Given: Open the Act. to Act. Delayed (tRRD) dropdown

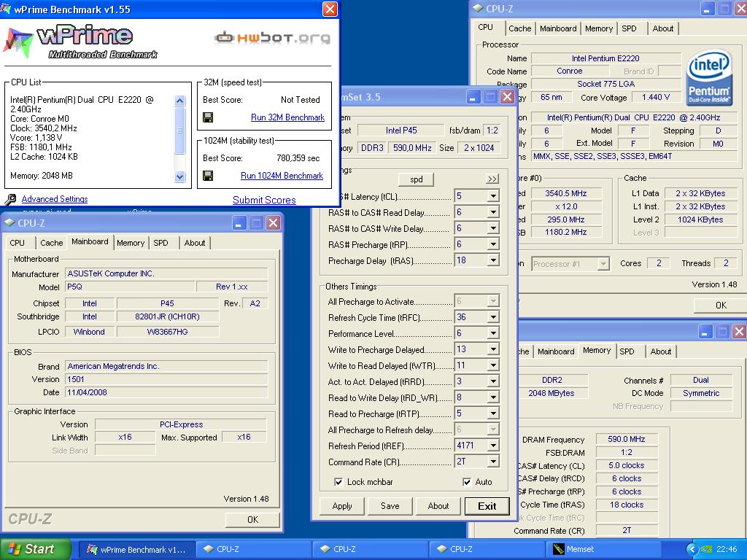Looking at the screenshot, I should [x=493, y=381].
